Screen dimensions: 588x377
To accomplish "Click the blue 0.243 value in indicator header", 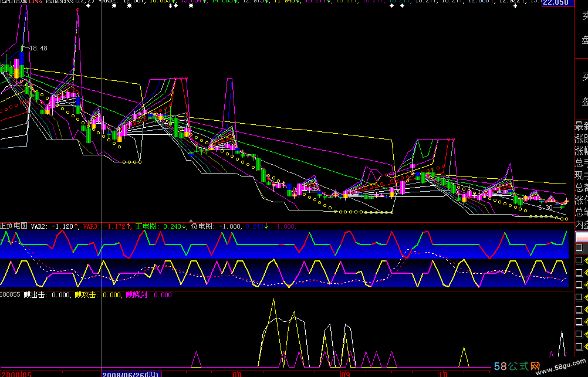I will (x=254, y=226).
